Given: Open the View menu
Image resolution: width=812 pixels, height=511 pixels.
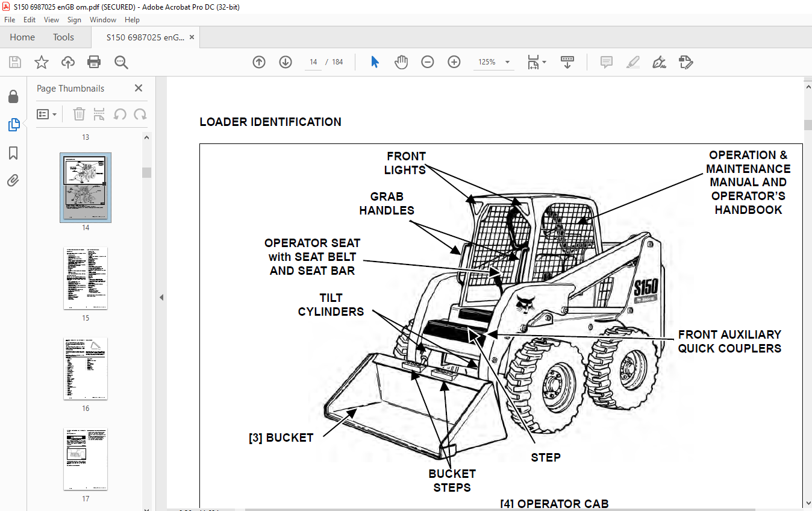Looking at the screenshot, I should pyautogui.click(x=51, y=20).
